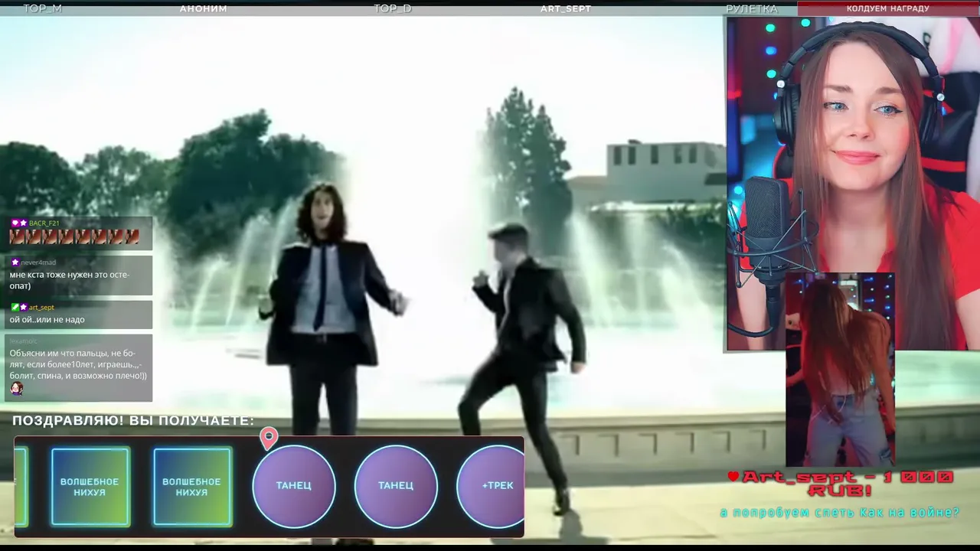Click the 'ПОЗДРАВЛЯЮ! ВЫ ПОЛУЧАЕТЕ:' heading
The width and height of the screenshot is (980, 551).
pyautogui.click(x=133, y=421)
